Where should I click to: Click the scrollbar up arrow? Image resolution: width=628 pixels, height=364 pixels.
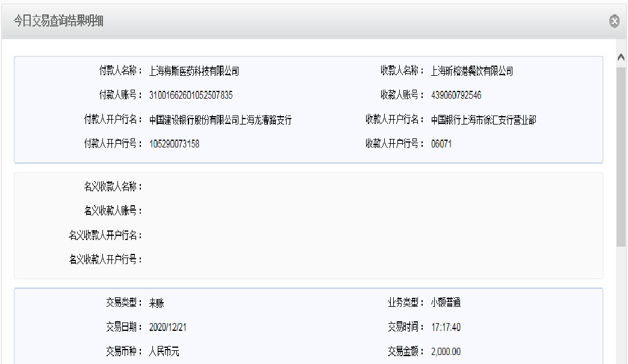click(x=621, y=58)
